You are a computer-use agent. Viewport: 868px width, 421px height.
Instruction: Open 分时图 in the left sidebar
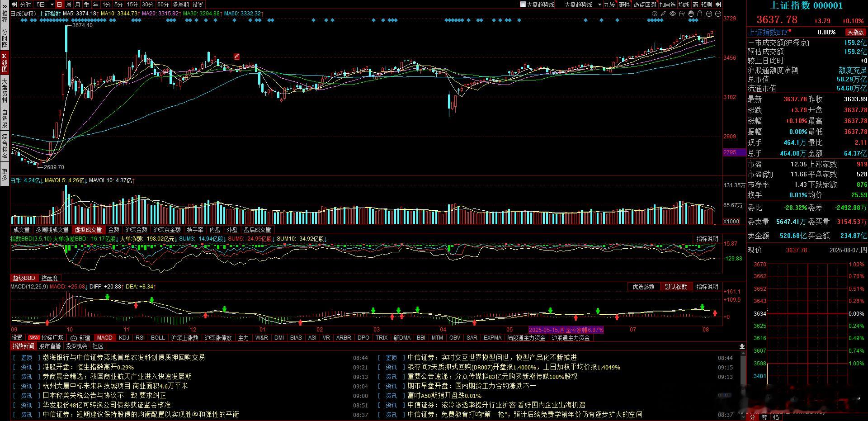coord(5,38)
